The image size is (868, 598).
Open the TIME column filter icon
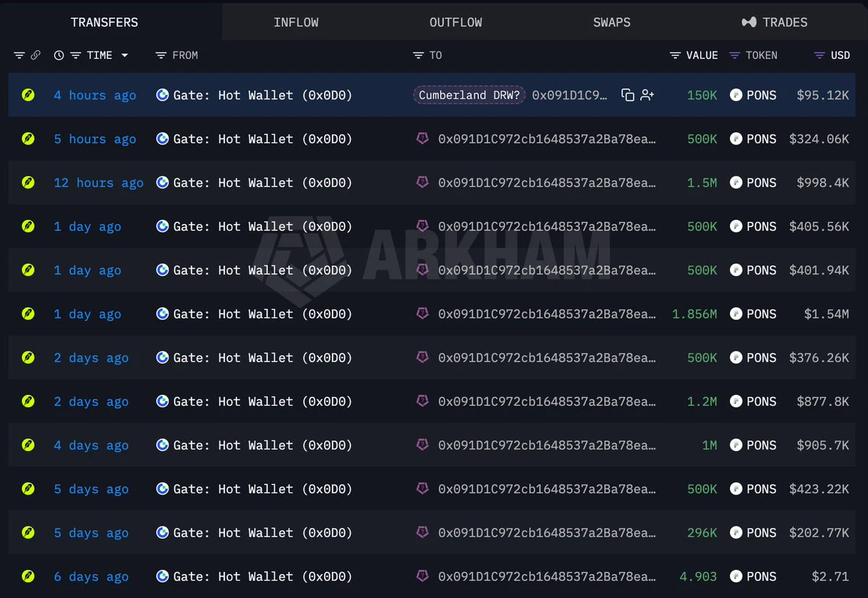75,56
